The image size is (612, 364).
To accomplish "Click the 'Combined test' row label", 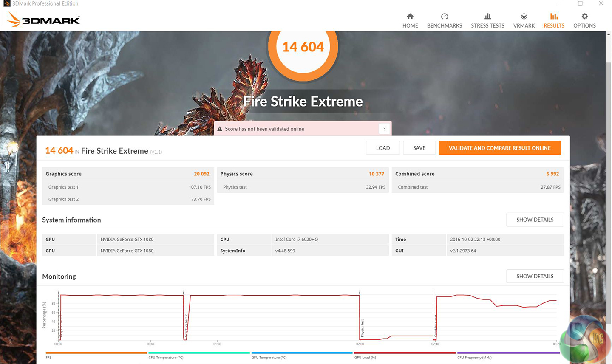I will coord(413,187).
